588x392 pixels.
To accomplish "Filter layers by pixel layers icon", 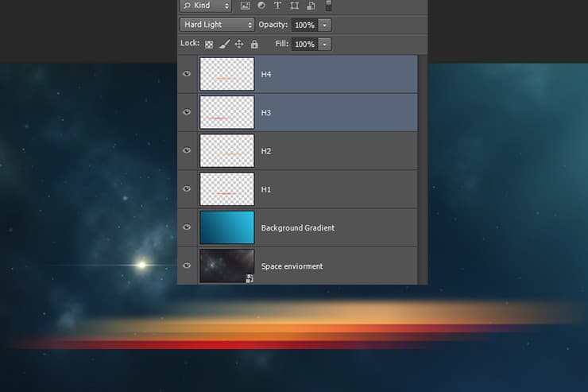I will 246,6.
